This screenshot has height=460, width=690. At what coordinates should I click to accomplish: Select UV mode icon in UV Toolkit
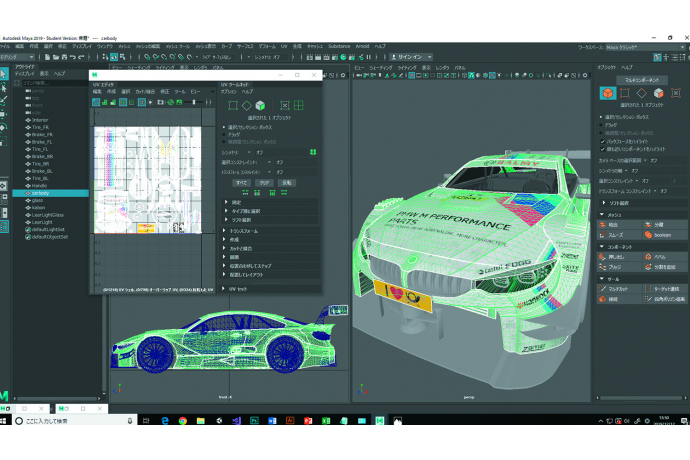click(x=285, y=105)
